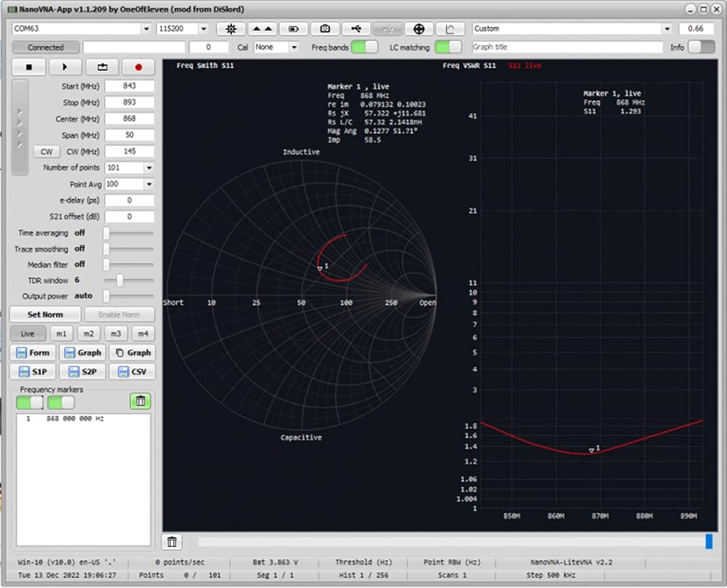Toggle the LC matching switch
This screenshot has height=588, width=727.
coord(449,47)
